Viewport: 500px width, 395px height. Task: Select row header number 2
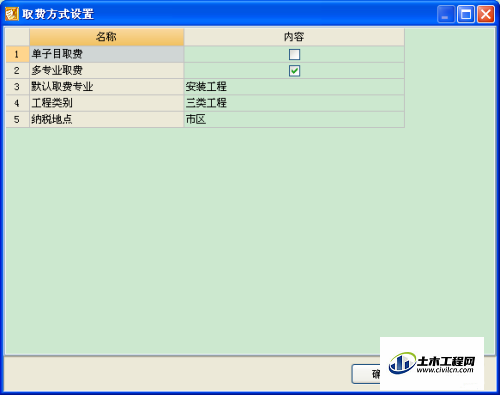tap(17, 70)
